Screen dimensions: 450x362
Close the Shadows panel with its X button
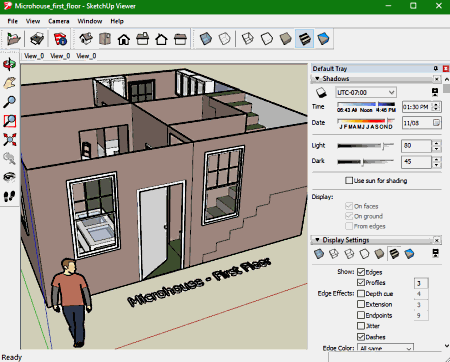(437, 79)
